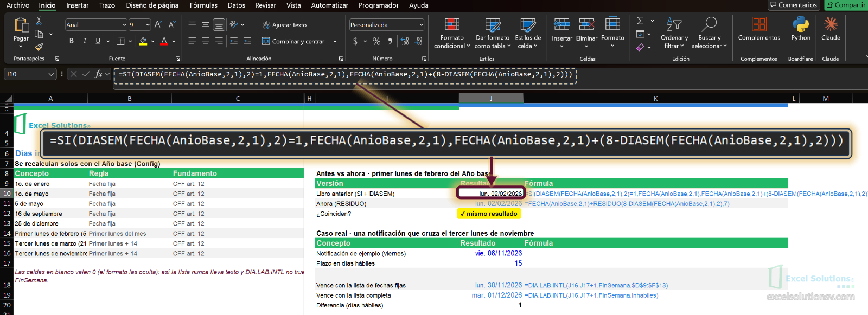Click the decrease indent icon
The width and height of the screenshot is (868, 315).
click(x=234, y=41)
